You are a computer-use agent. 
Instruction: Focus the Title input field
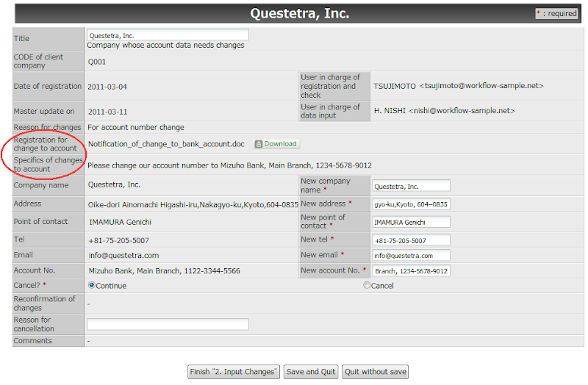pos(168,35)
